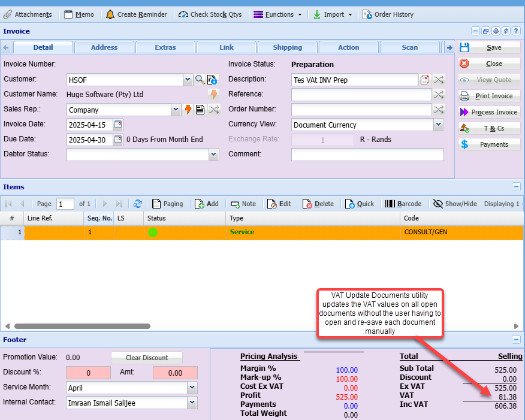Add a new item line
The image size is (525, 420).
tap(207, 204)
